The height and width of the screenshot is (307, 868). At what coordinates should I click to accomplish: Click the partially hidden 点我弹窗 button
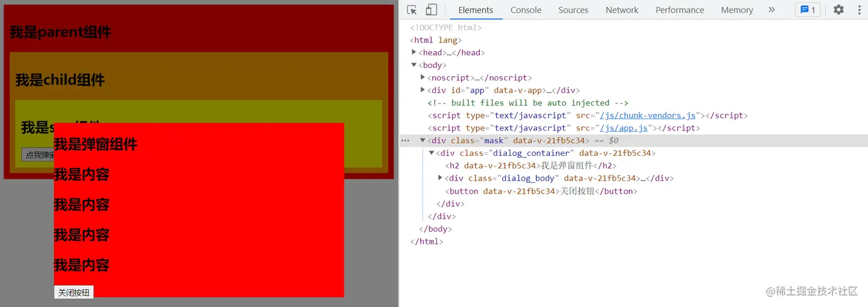coord(37,155)
